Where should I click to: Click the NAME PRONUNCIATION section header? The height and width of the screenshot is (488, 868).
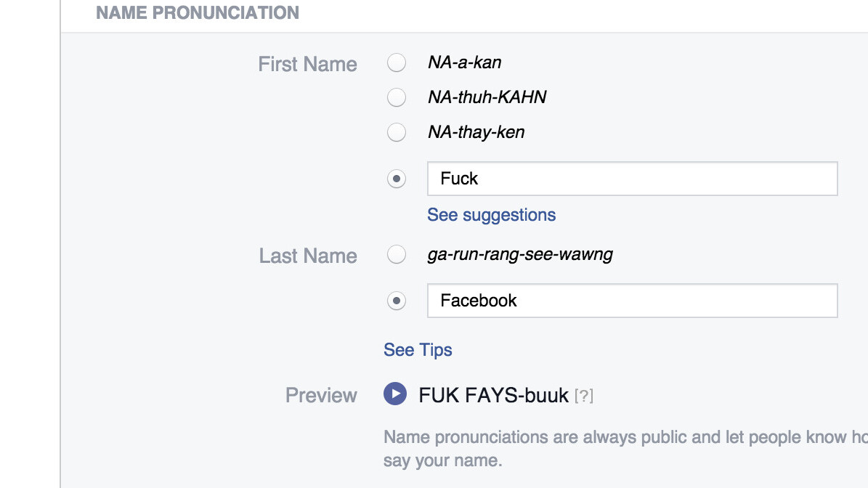point(198,12)
